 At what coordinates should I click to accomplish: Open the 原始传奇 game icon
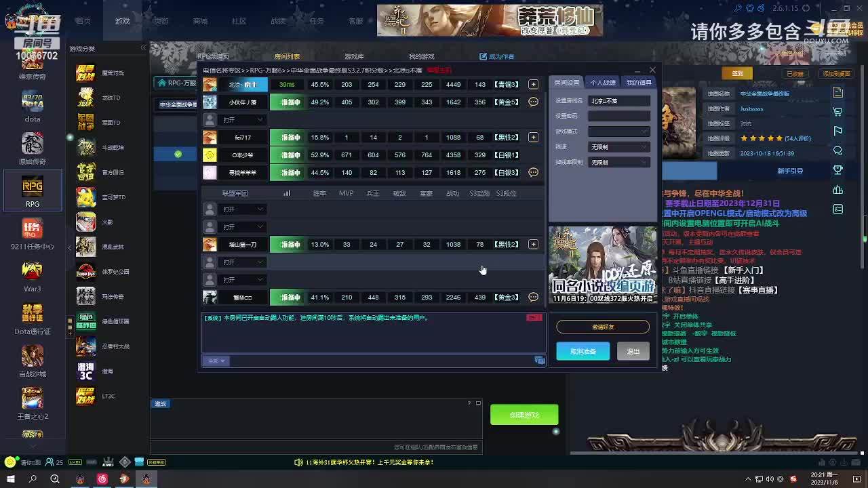32,149
